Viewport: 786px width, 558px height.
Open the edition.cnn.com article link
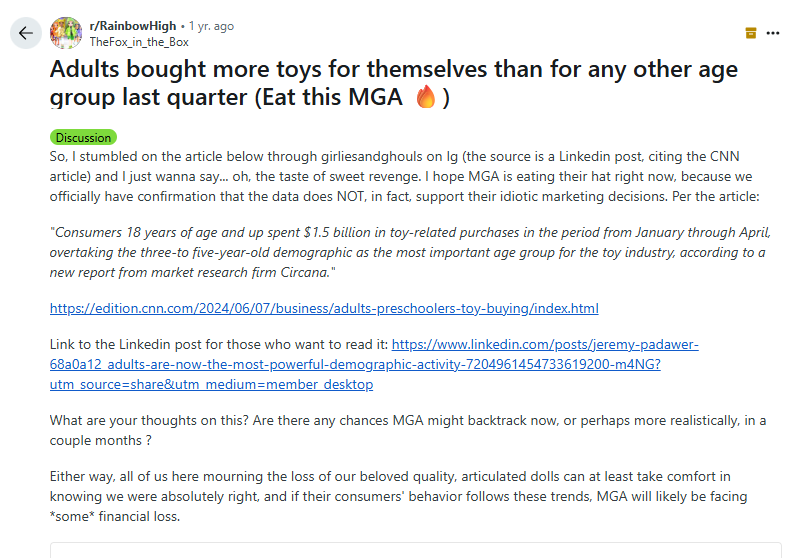tap(324, 308)
